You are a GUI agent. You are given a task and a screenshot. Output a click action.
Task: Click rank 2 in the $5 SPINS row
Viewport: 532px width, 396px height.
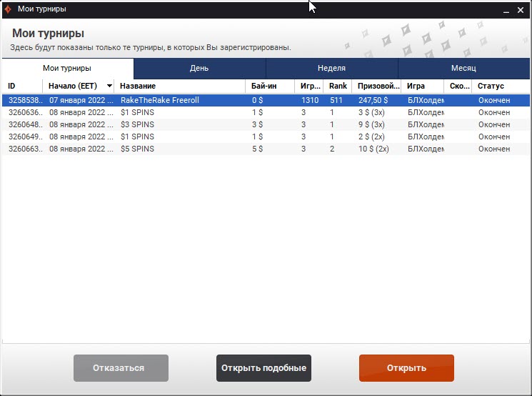click(x=332, y=149)
